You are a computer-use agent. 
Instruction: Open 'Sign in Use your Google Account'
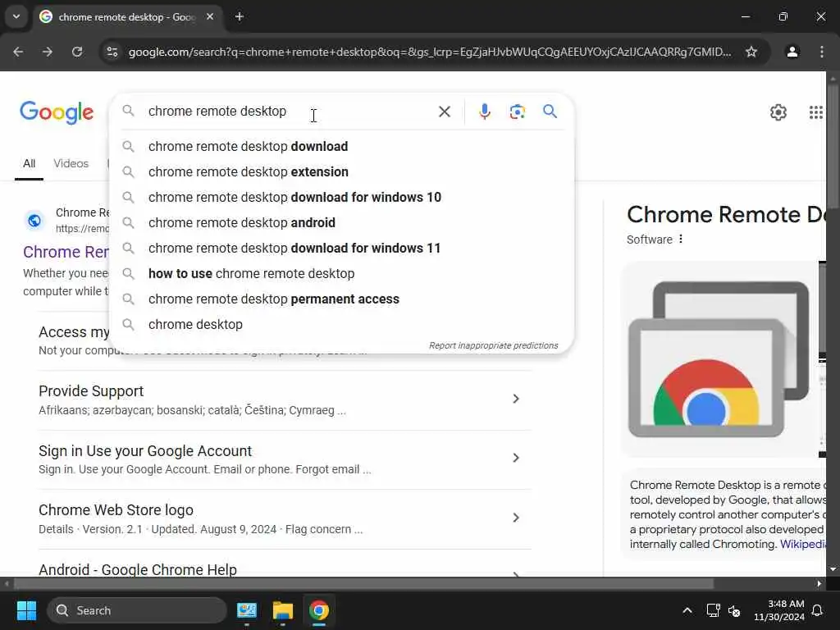[145, 451]
